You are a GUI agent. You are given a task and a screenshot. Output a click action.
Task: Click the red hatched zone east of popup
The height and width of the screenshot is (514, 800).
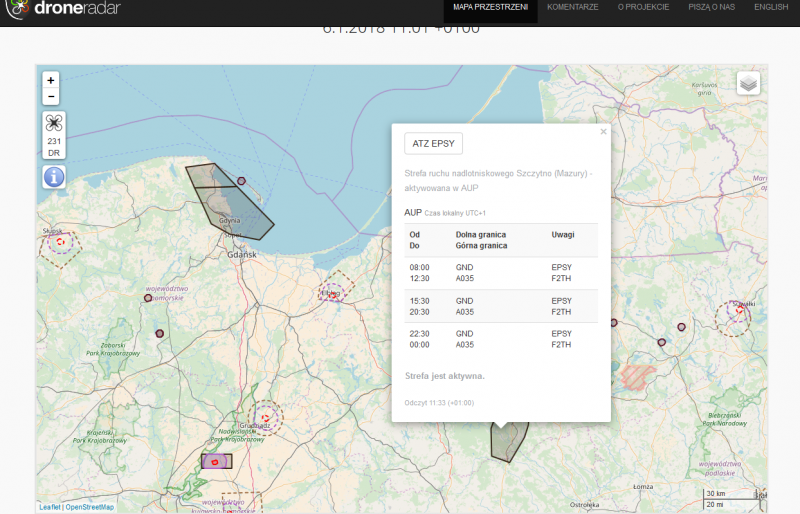(637, 376)
